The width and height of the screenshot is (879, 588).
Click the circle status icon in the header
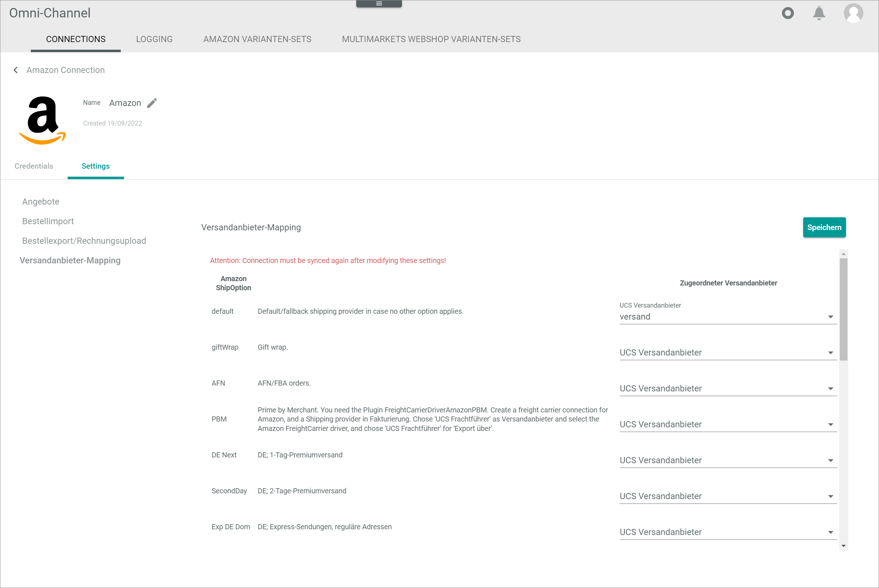pyautogui.click(x=788, y=13)
